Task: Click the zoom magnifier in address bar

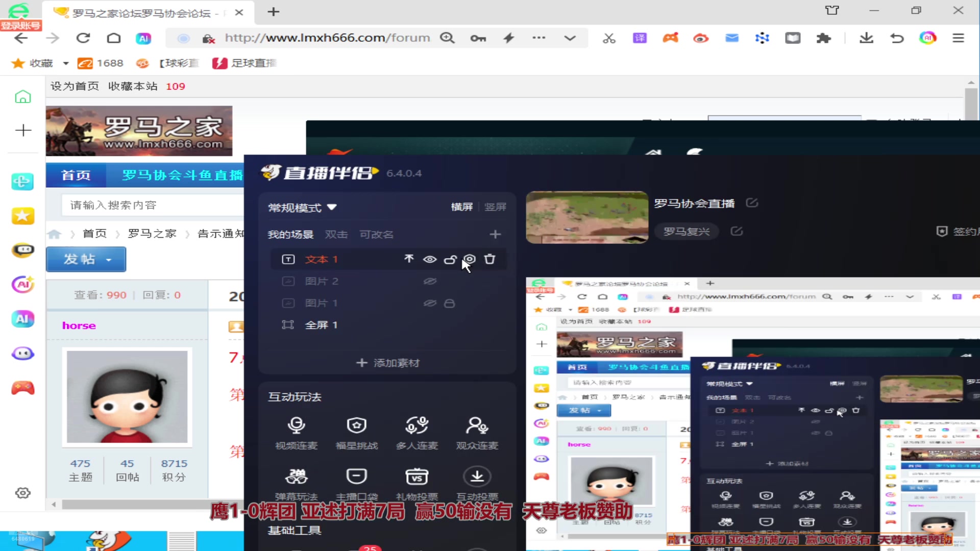Action: tap(447, 38)
